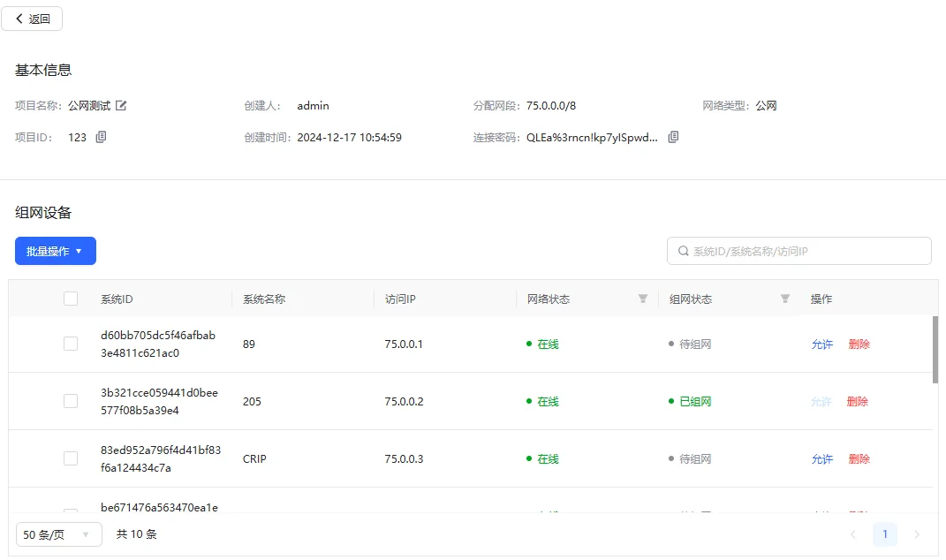
Task: Click 允许 for device 75.0.0.3
Action: [x=821, y=458]
